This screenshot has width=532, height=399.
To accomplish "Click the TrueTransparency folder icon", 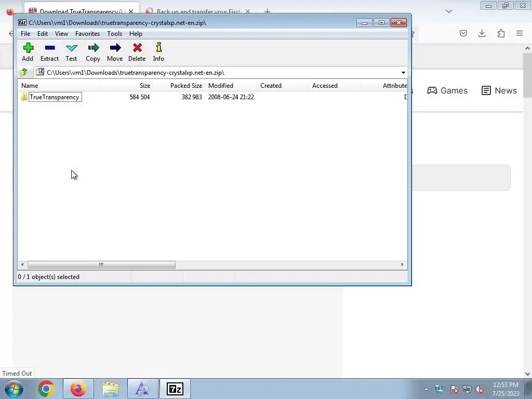I will [x=24, y=97].
